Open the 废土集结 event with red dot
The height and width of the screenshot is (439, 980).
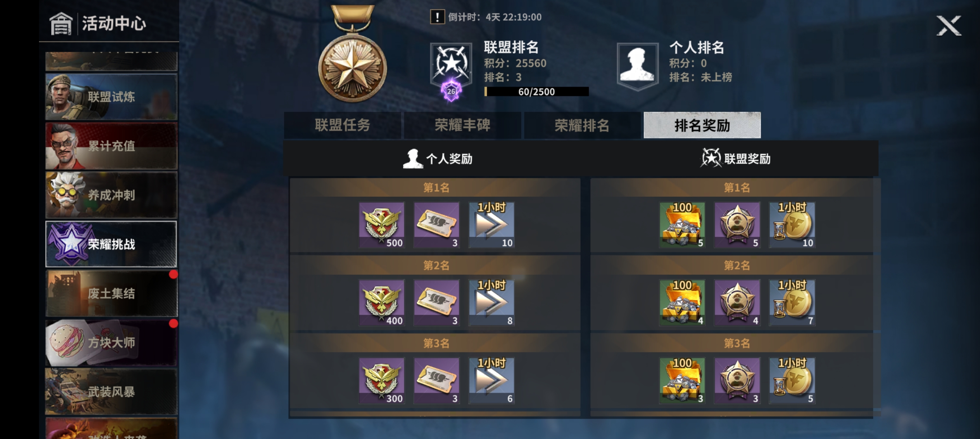click(x=111, y=293)
